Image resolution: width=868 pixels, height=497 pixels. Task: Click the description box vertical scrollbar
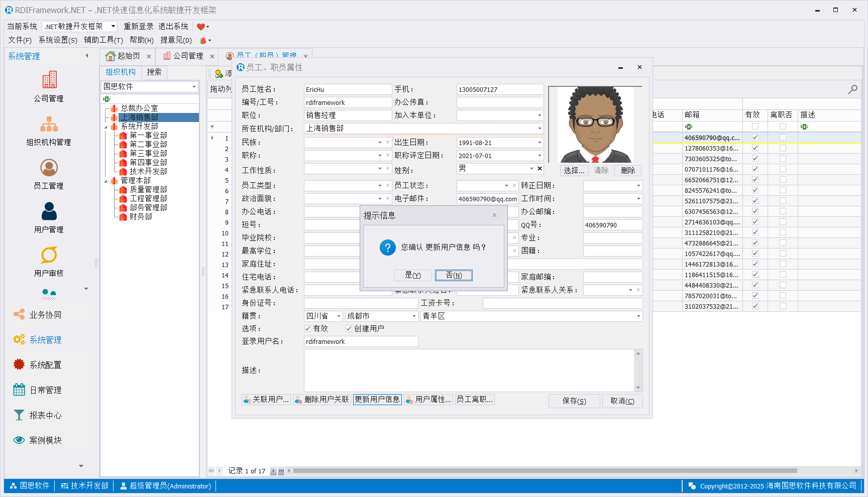(638, 370)
